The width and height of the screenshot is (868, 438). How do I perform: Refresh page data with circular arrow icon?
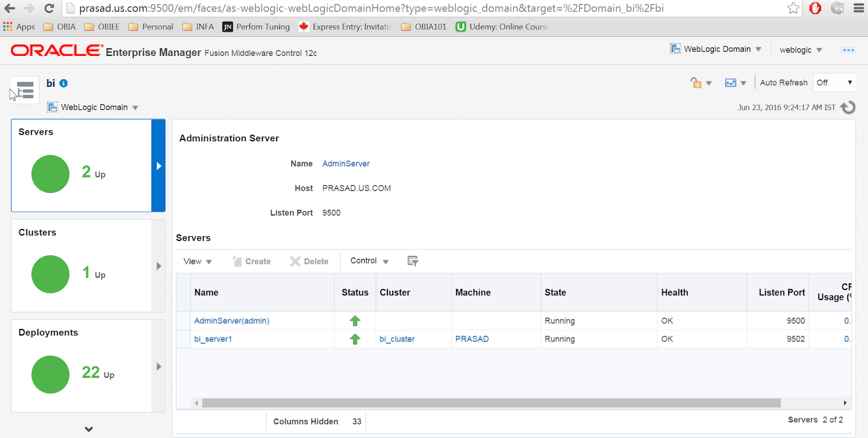click(x=848, y=107)
